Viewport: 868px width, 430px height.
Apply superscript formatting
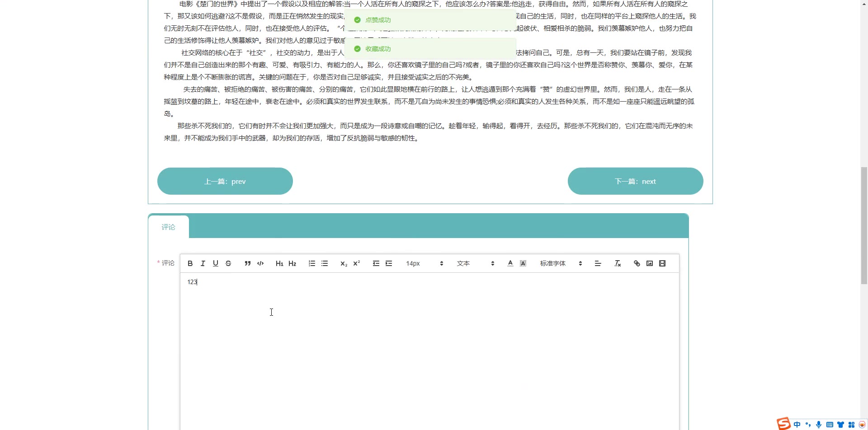[357, 263]
